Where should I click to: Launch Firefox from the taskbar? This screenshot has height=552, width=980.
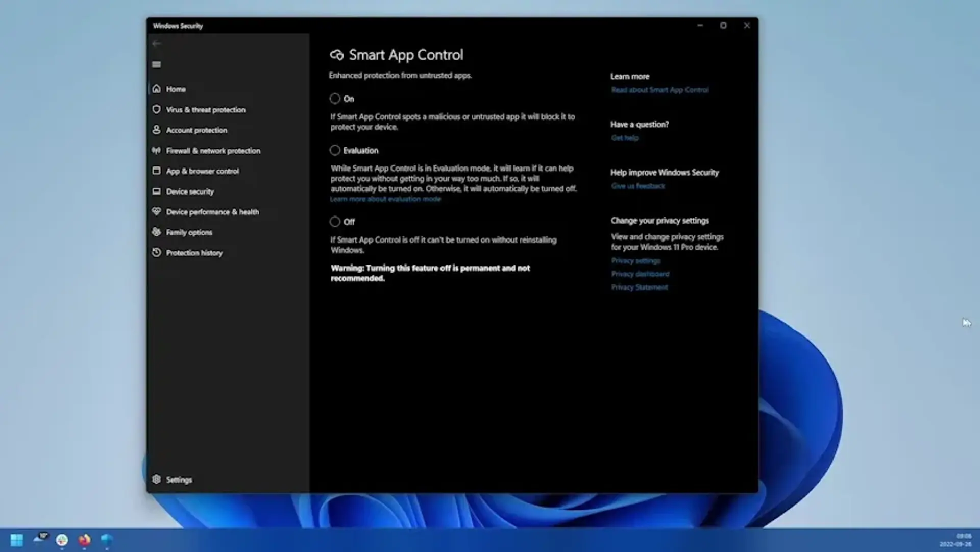[x=84, y=540]
